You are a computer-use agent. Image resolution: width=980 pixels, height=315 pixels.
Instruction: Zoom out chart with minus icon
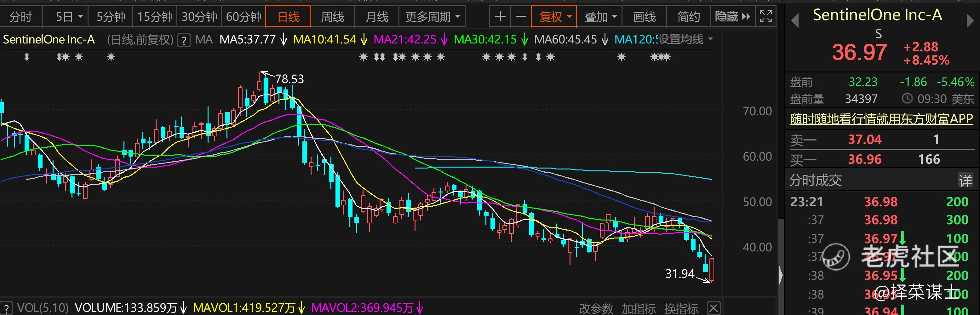[x=520, y=17]
